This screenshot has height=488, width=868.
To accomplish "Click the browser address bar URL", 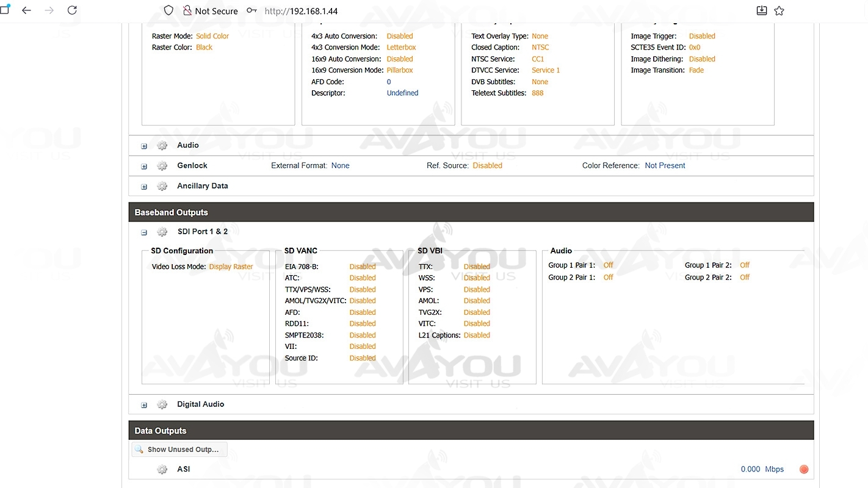I will coord(301,11).
